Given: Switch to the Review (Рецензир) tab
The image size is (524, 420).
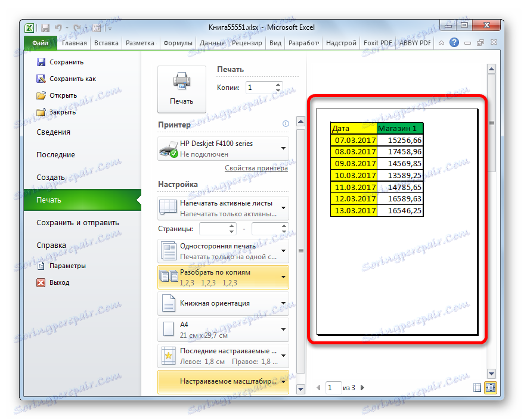Looking at the screenshot, I should 247,43.
